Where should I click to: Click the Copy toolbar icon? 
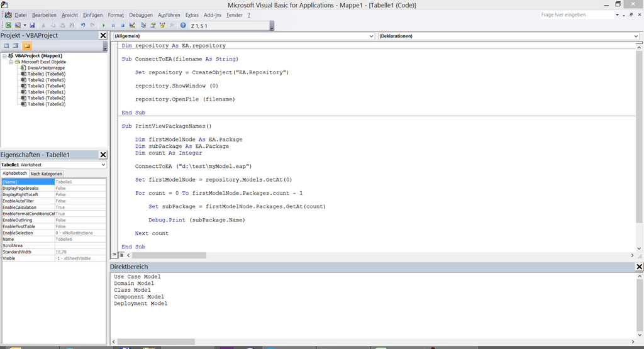pos(53,25)
